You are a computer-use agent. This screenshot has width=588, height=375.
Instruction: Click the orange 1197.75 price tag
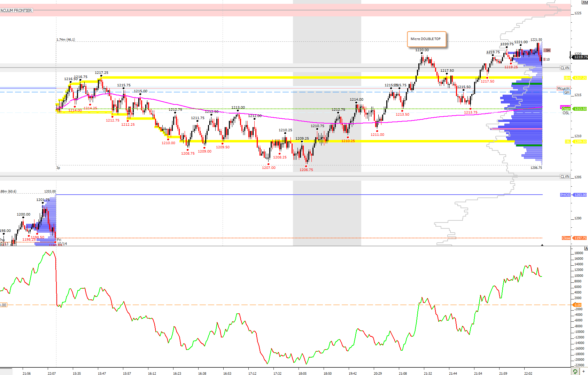point(580,238)
